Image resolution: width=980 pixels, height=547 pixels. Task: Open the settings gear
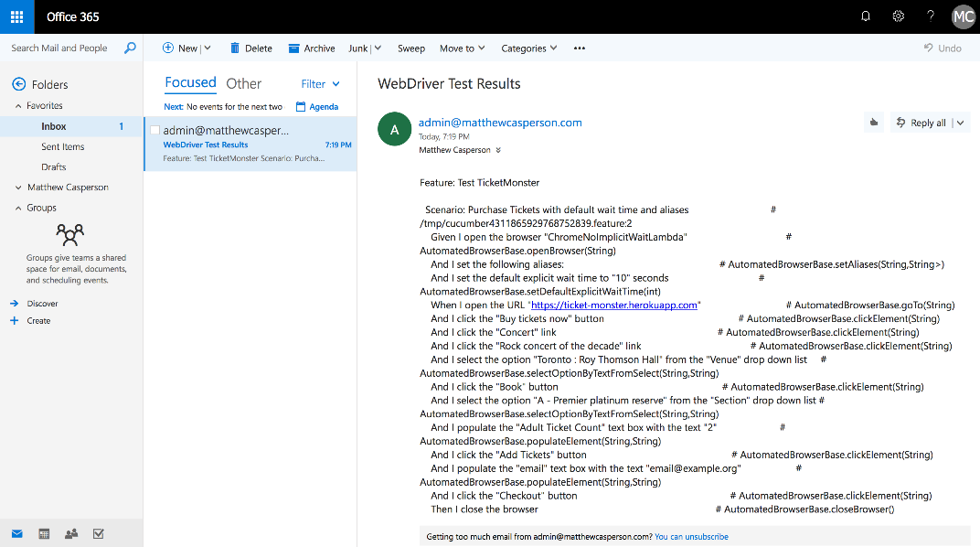(898, 16)
